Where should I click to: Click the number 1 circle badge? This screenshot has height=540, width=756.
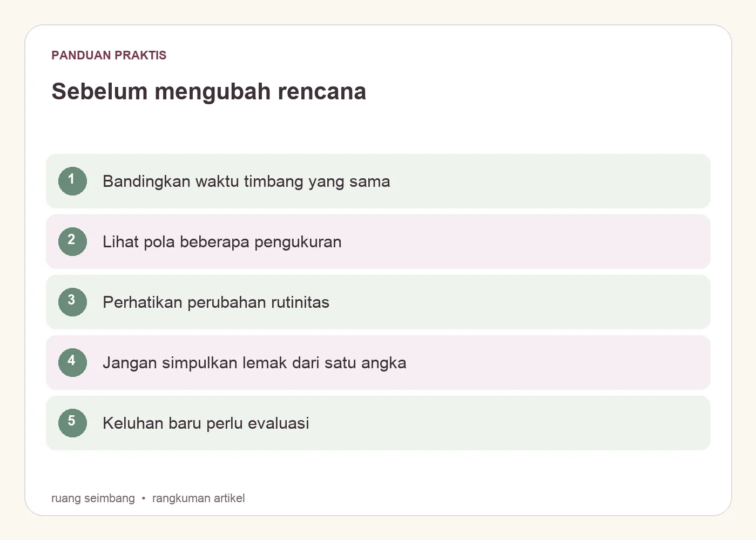(x=72, y=181)
